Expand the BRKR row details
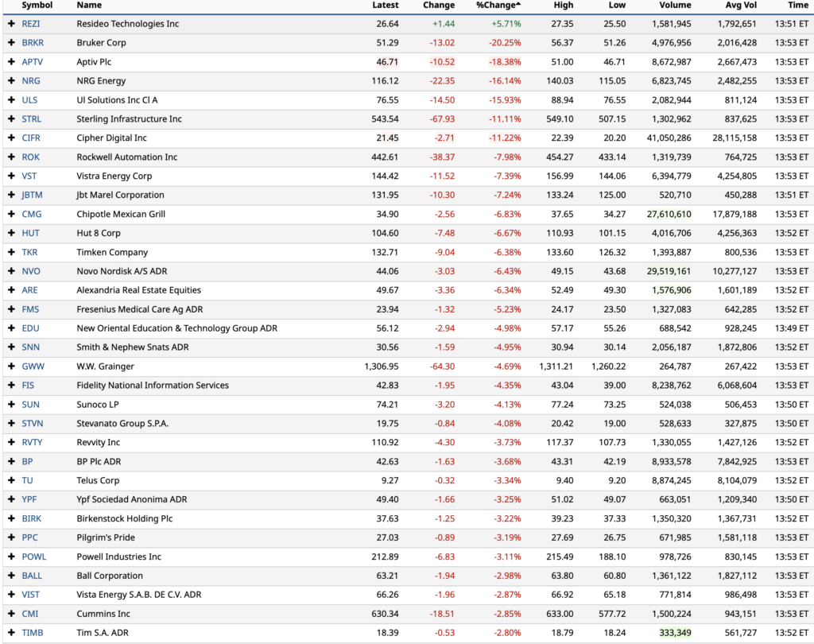The height and width of the screenshot is (644, 814). [x=11, y=43]
